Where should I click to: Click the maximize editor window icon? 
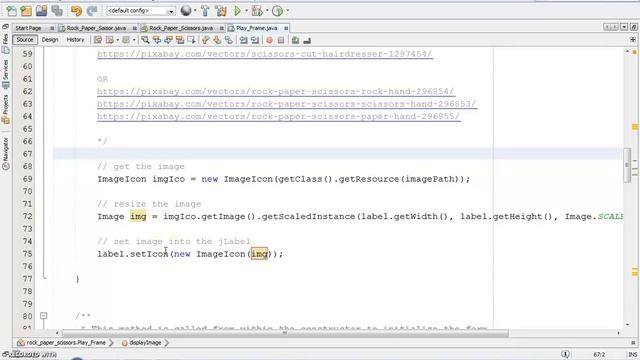[x=633, y=27]
